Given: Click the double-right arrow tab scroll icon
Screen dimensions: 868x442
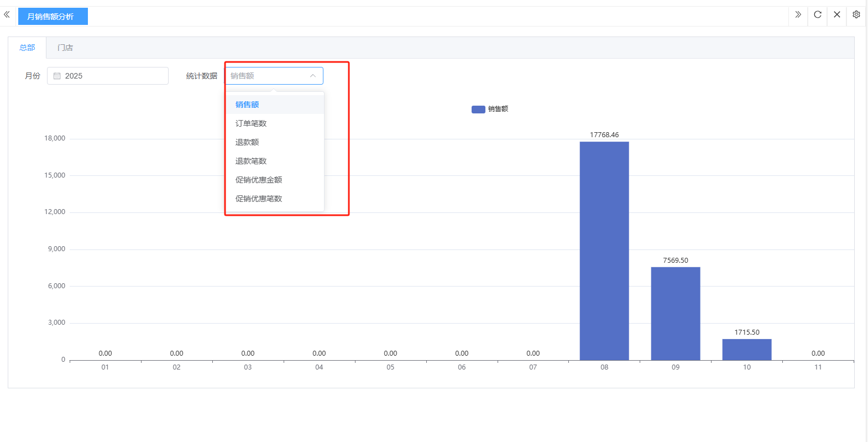Looking at the screenshot, I should click(x=798, y=15).
